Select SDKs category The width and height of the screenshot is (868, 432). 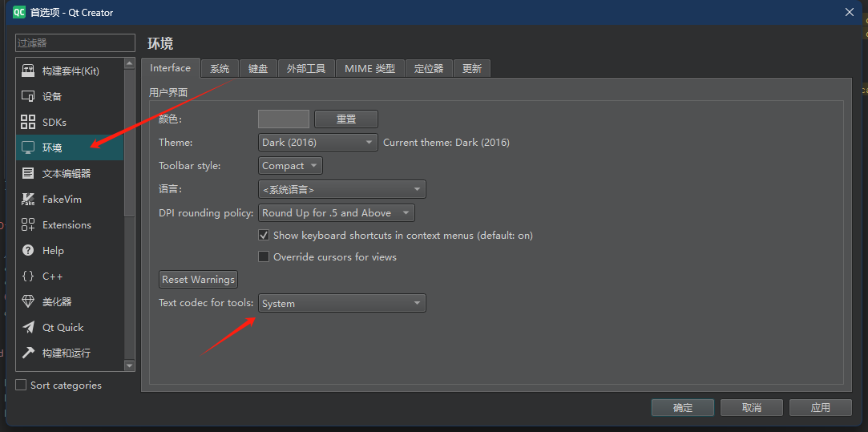(x=70, y=122)
